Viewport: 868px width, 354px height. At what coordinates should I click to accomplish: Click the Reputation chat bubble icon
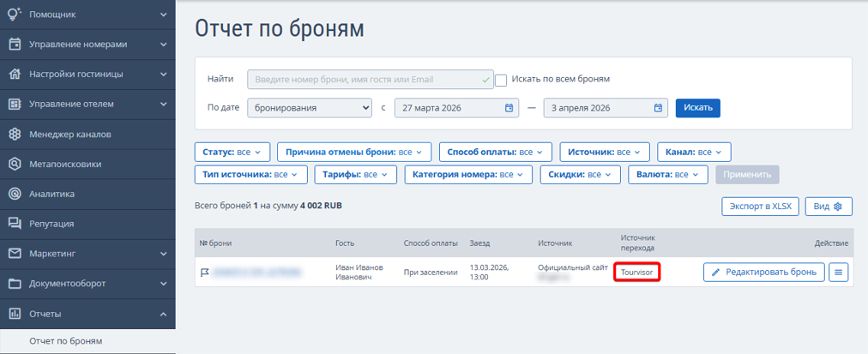15,224
